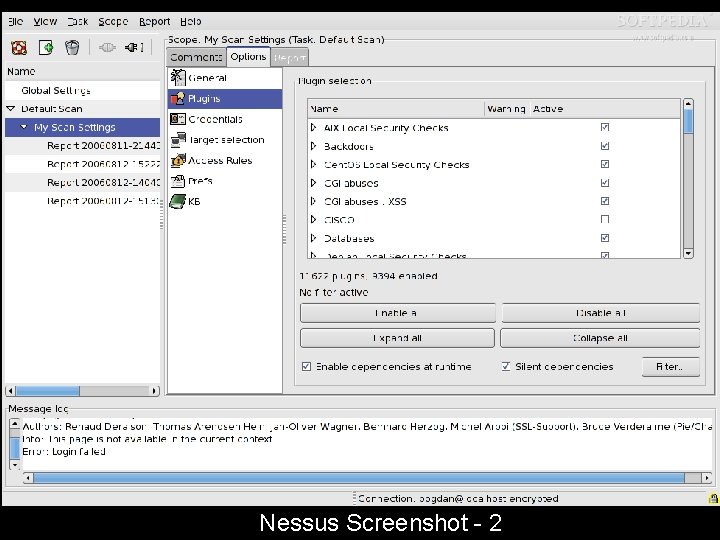720x540 pixels.
Task: Click the Warning column header
Action: [507, 109]
